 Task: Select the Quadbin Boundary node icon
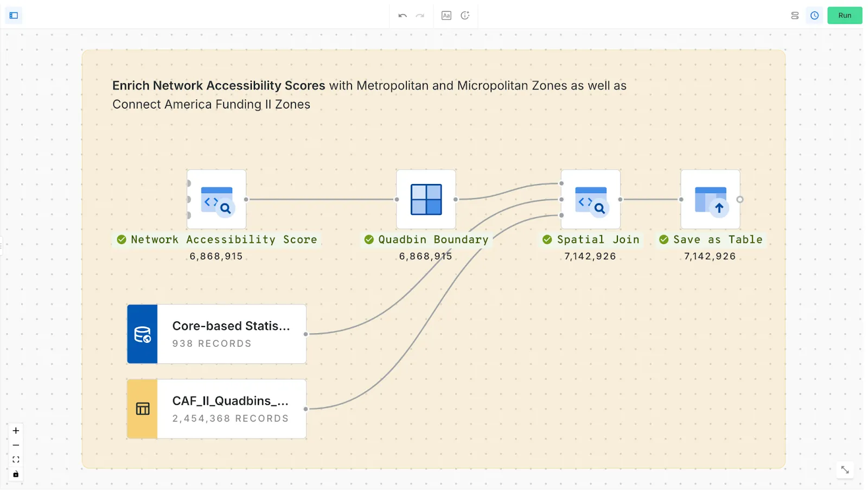pyautogui.click(x=426, y=200)
